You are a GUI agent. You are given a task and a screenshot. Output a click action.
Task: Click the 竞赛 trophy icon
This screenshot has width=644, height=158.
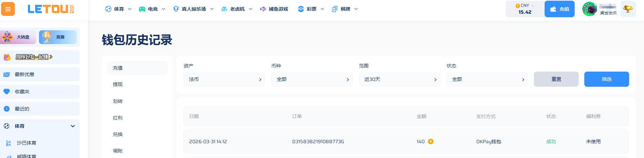(47, 37)
